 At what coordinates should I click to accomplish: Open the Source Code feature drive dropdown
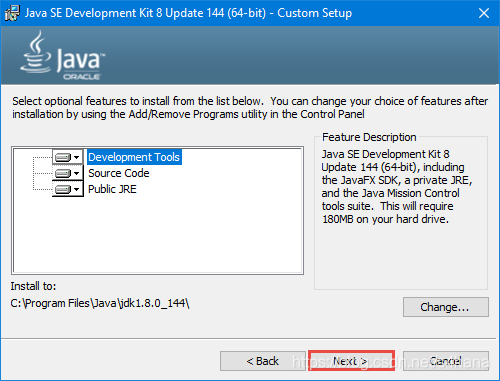point(68,173)
